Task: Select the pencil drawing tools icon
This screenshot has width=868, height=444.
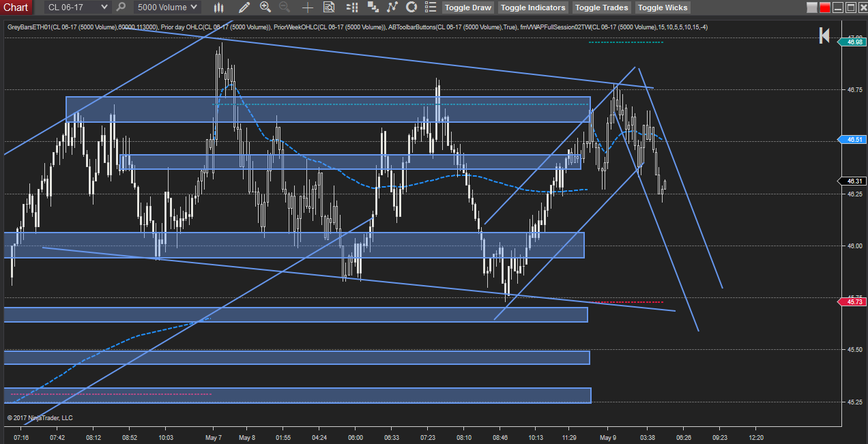Action: (244, 8)
